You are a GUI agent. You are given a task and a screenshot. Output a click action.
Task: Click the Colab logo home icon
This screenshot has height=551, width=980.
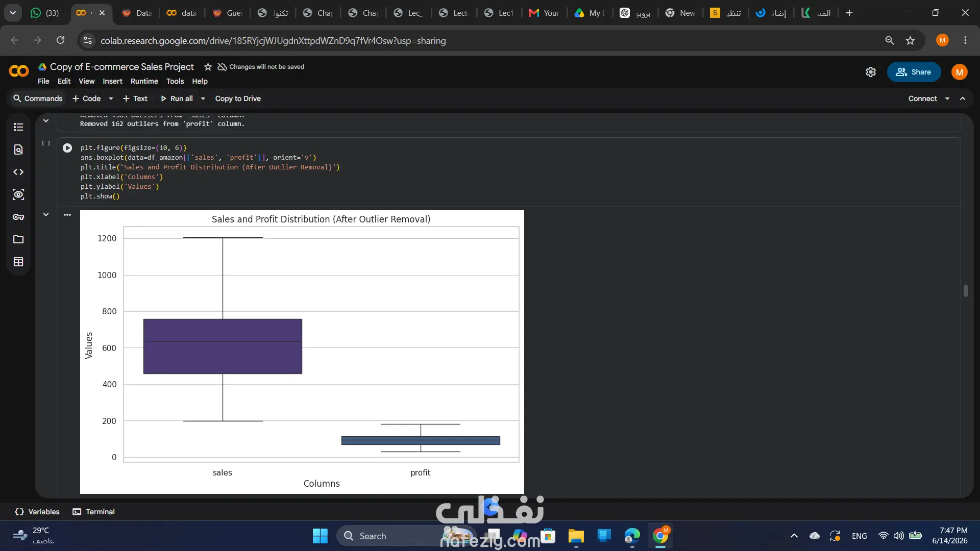click(x=19, y=71)
